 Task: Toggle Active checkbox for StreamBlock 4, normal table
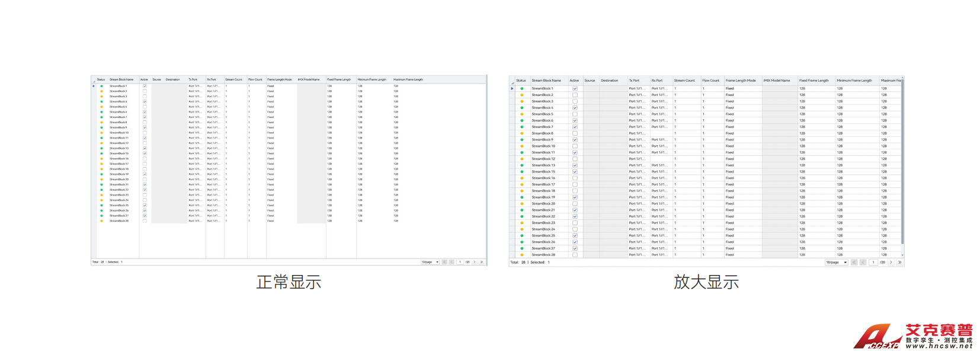pos(145,101)
